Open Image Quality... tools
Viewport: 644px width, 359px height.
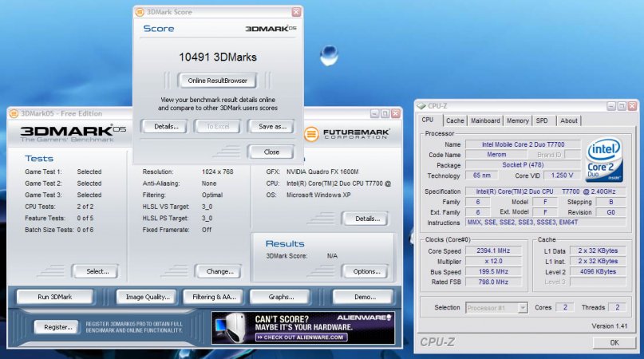[148, 297]
